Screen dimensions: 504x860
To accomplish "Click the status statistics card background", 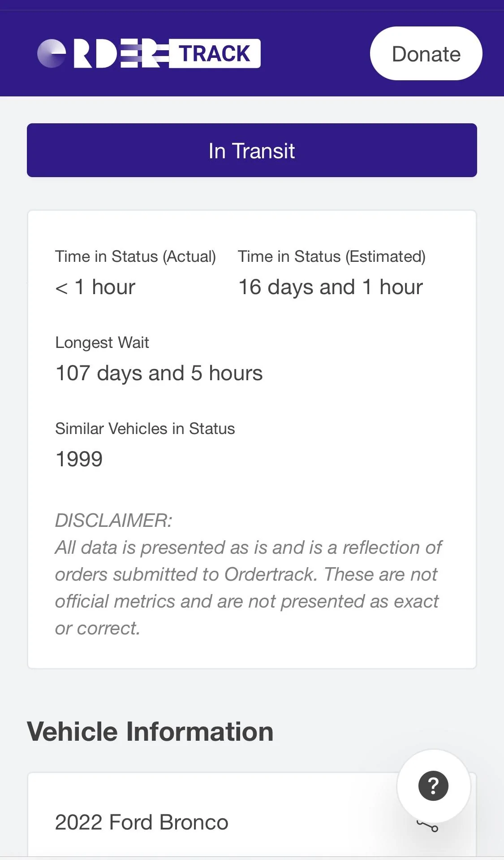I will (x=252, y=439).
